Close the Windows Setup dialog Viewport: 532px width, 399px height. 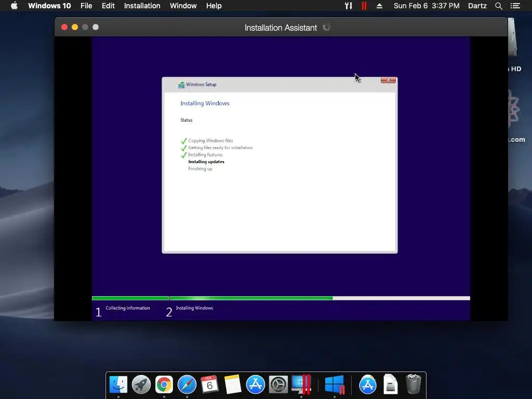pos(388,79)
